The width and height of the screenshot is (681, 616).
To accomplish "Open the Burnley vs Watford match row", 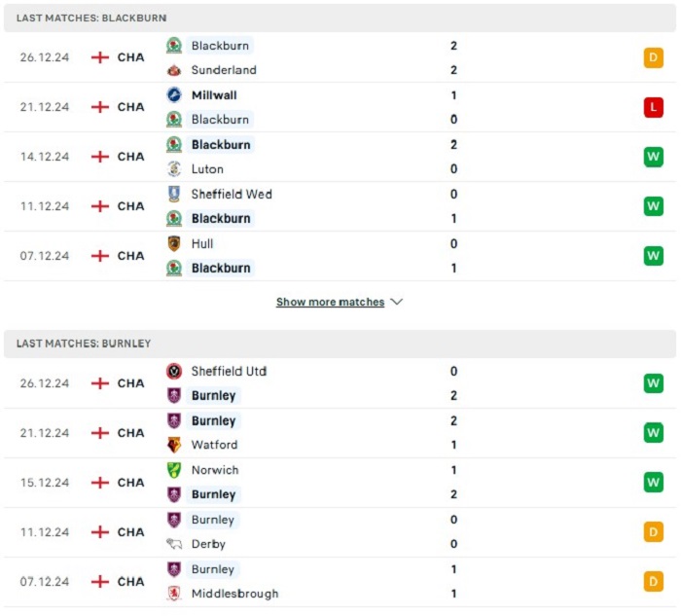I will 340,433.
